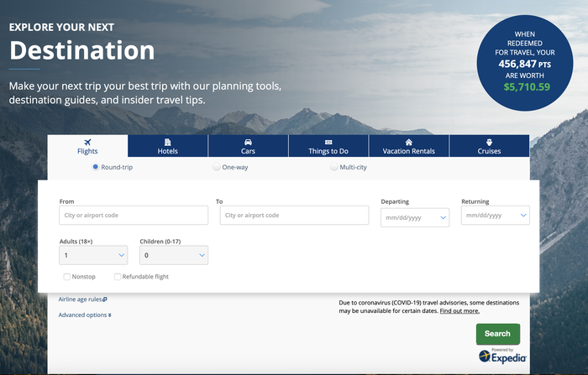Switch to the Hotels tab
This screenshot has height=375, width=588.
coord(168,147)
